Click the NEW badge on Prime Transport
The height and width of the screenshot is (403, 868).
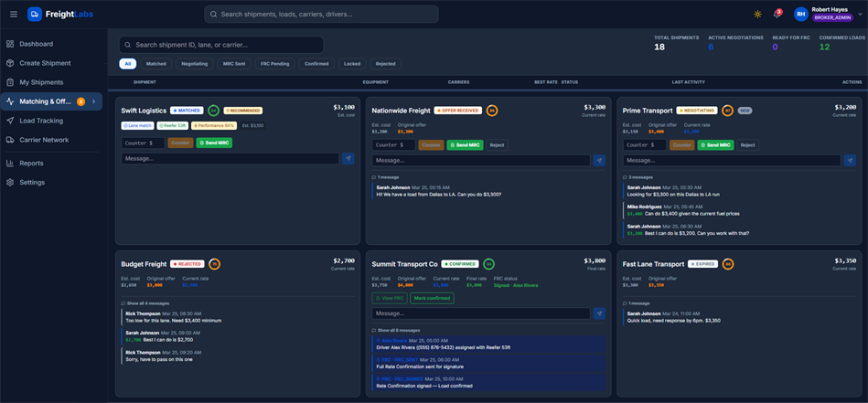[745, 111]
